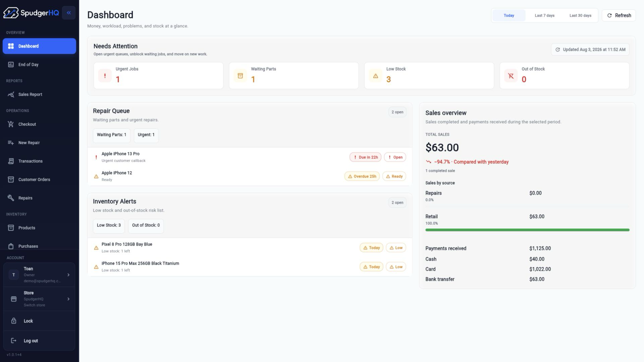644x362 pixels.
Task: Click the clock icon beside Updated timestamp
Action: [558, 49]
